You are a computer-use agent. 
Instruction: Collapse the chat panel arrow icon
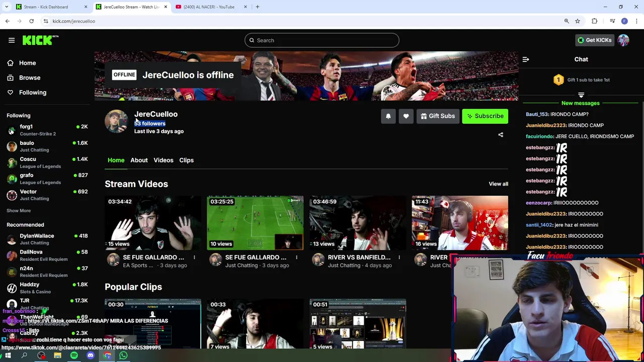(526, 59)
